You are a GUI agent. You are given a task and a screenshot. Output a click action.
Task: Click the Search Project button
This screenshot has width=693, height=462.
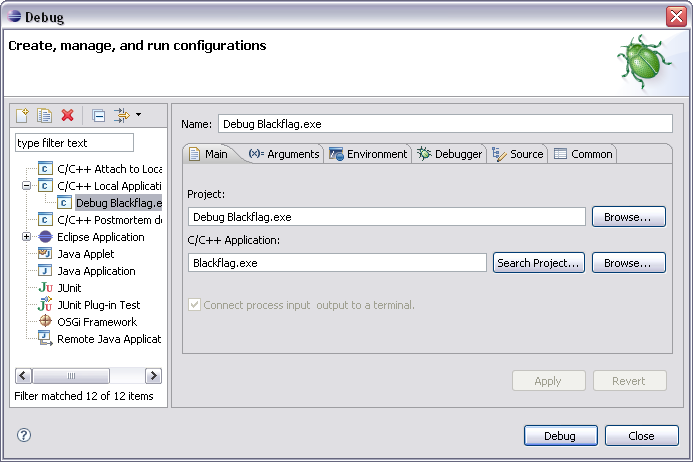click(538, 263)
